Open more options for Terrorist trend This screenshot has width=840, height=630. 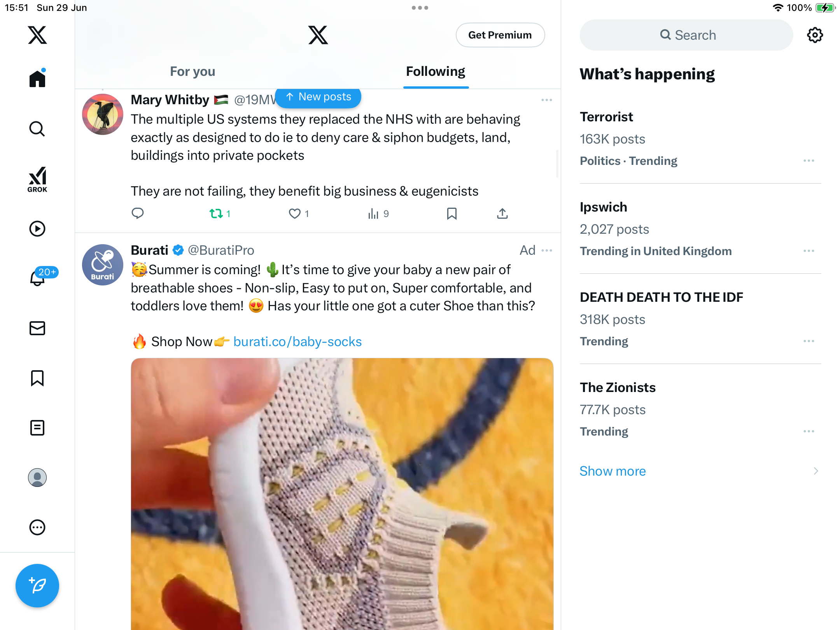pyautogui.click(x=809, y=161)
